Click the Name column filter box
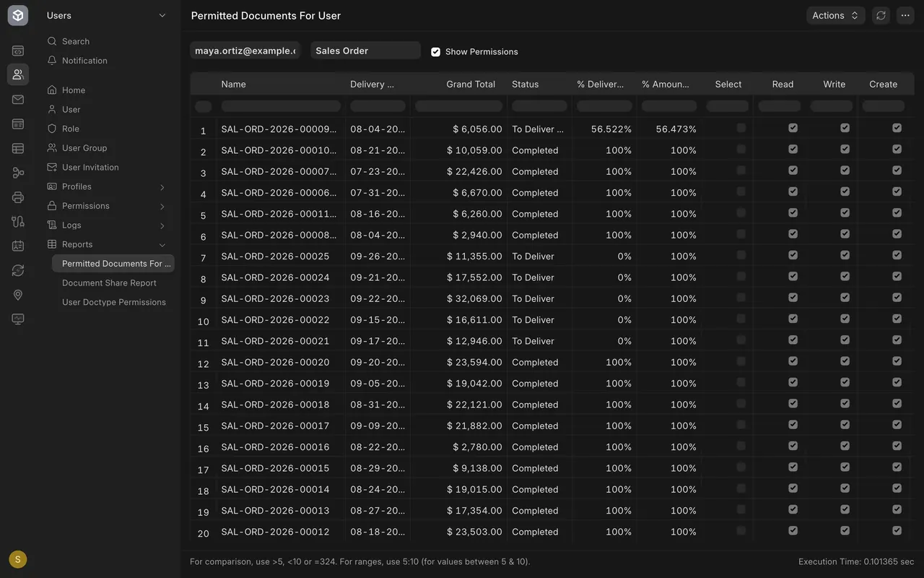Image resolution: width=924 pixels, height=578 pixels. 281,106
